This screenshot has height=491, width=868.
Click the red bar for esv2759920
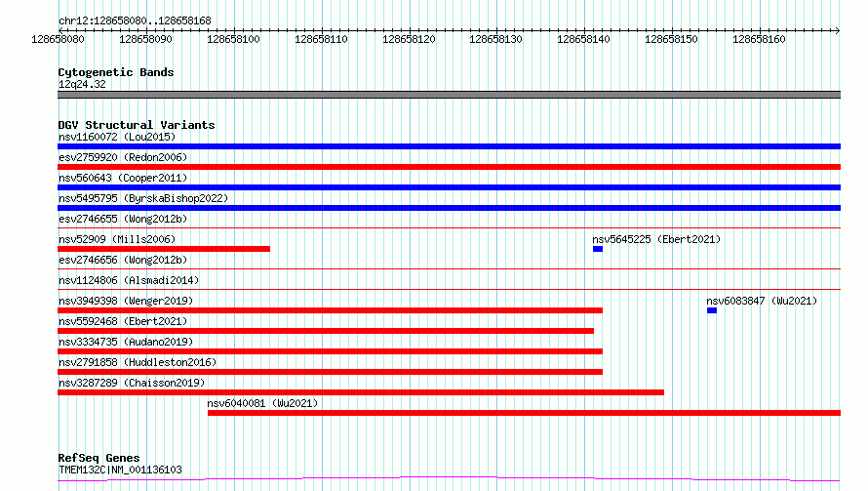point(449,167)
